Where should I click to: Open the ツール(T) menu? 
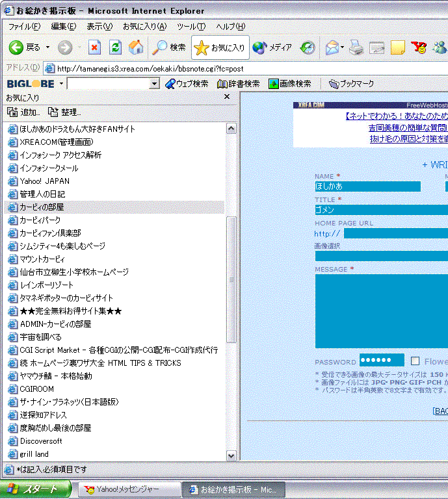point(191,27)
